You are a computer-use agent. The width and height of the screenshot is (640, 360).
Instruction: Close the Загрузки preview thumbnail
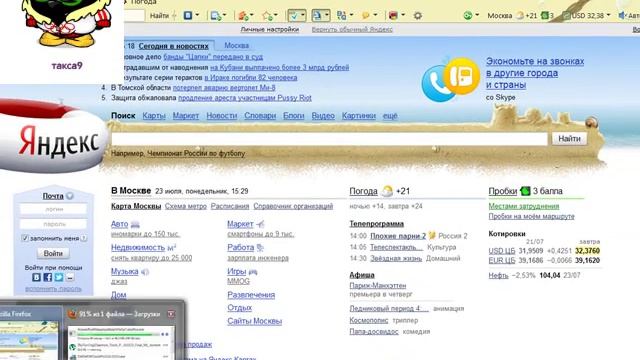171,314
